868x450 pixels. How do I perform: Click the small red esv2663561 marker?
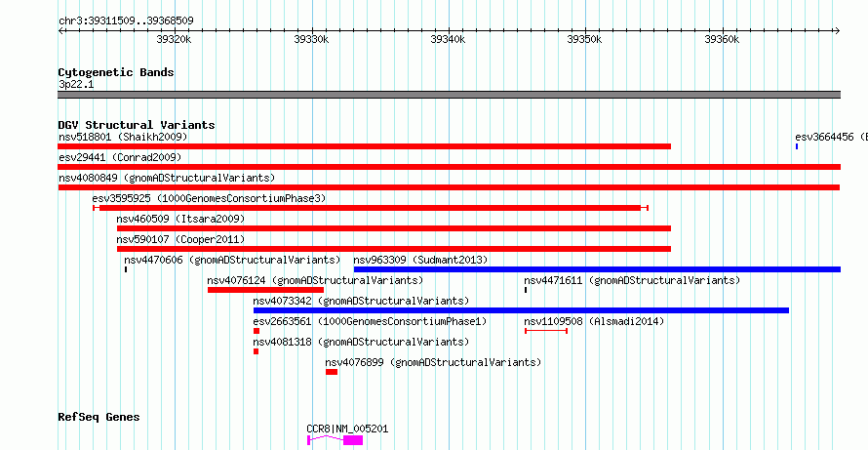[256, 331]
